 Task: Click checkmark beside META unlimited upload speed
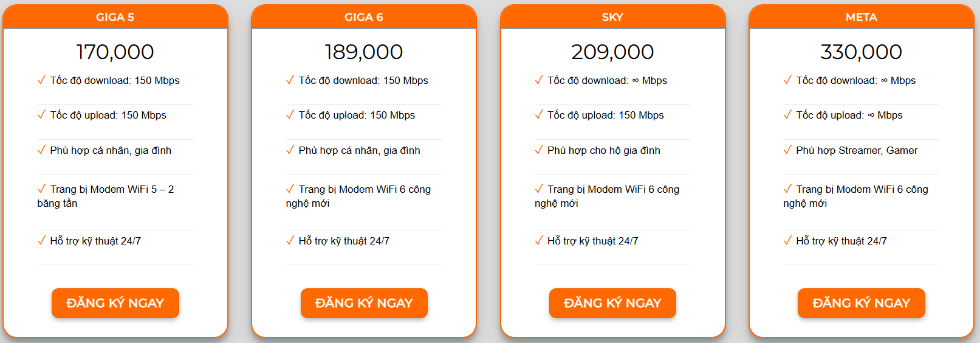click(787, 114)
